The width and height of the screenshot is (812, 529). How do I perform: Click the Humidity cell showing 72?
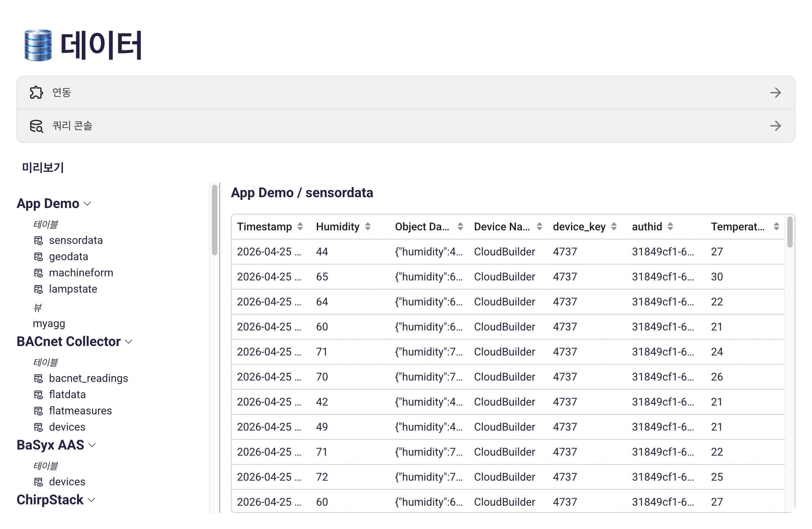point(322,477)
